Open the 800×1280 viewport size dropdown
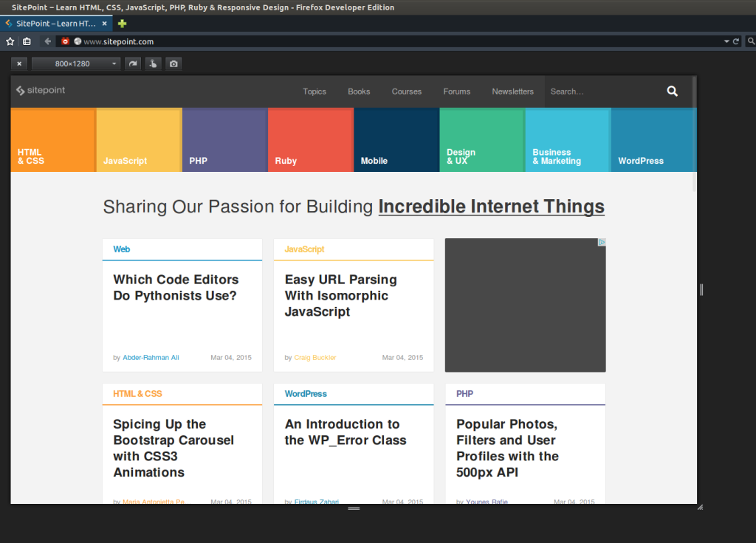The height and width of the screenshot is (543, 756). tap(75, 64)
